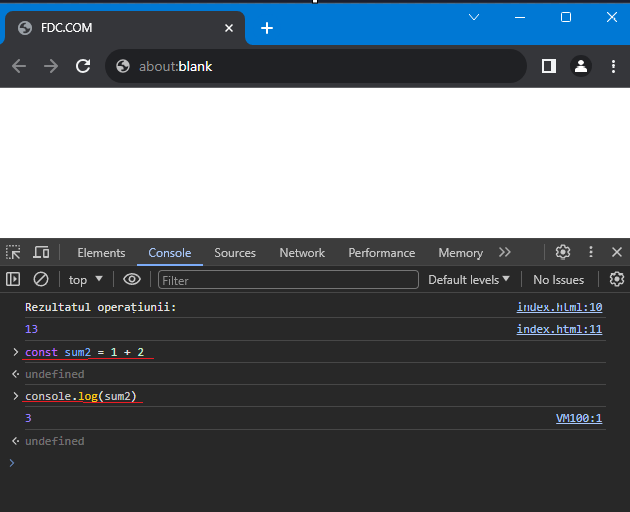
Task: Open DevTools three-dot customize menu
Action: coord(591,252)
